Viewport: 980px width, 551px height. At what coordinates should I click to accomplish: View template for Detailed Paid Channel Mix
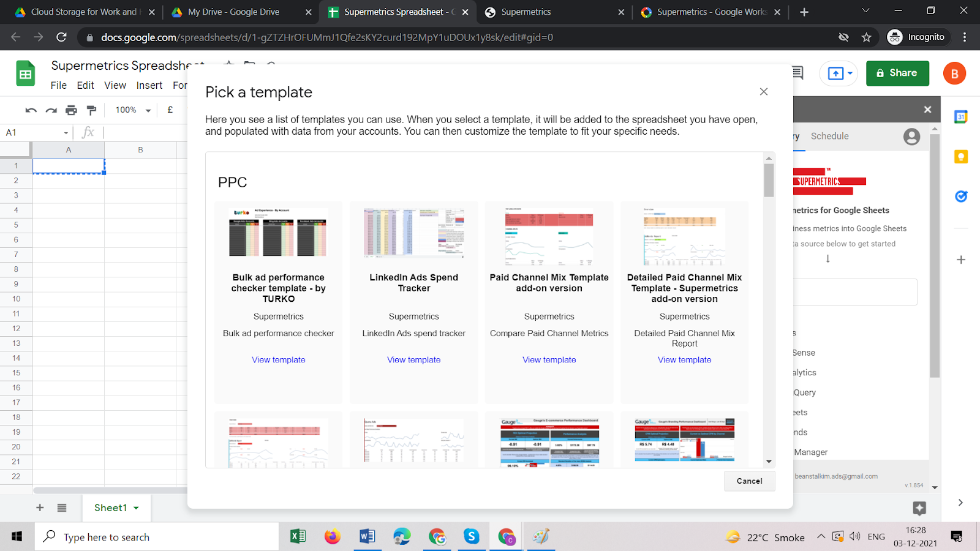pos(685,360)
